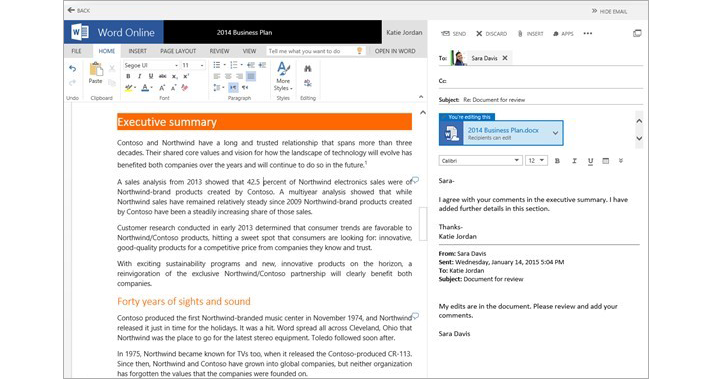Open highlight color dropdown arrow
The height and width of the screenshot is (379, 713).
[x=135, y=88]
